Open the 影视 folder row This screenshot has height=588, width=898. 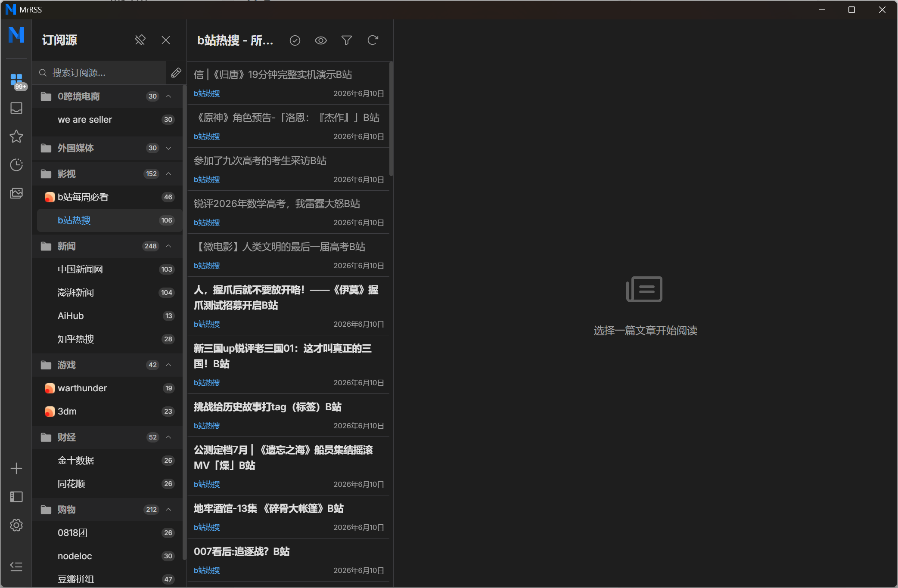click(x=108, y=174)
